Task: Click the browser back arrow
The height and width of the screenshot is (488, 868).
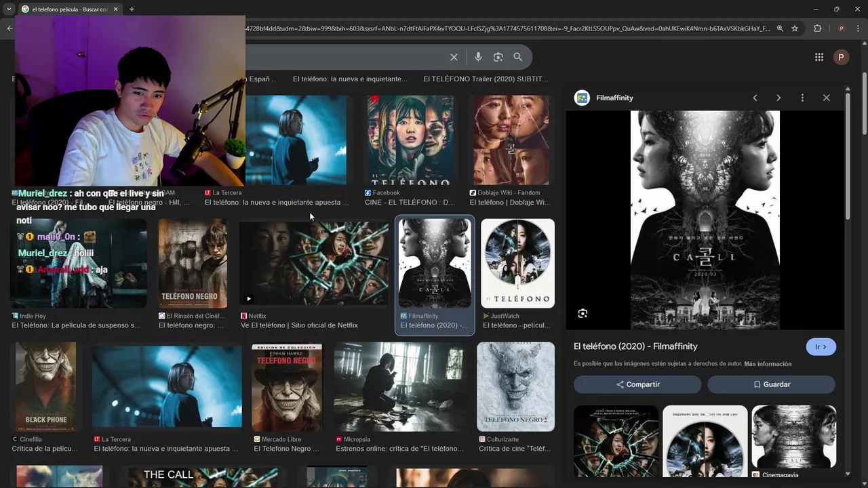Action: click(x=9, y=28)
